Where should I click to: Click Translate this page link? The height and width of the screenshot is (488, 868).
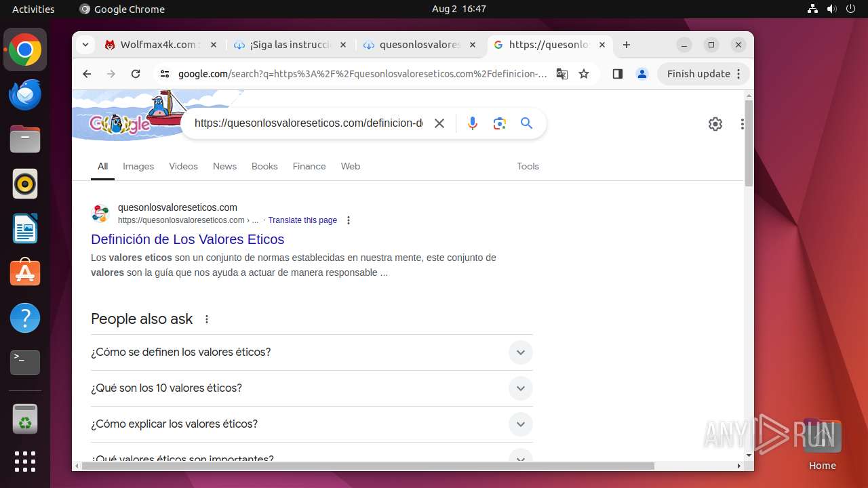coord(302,220)
